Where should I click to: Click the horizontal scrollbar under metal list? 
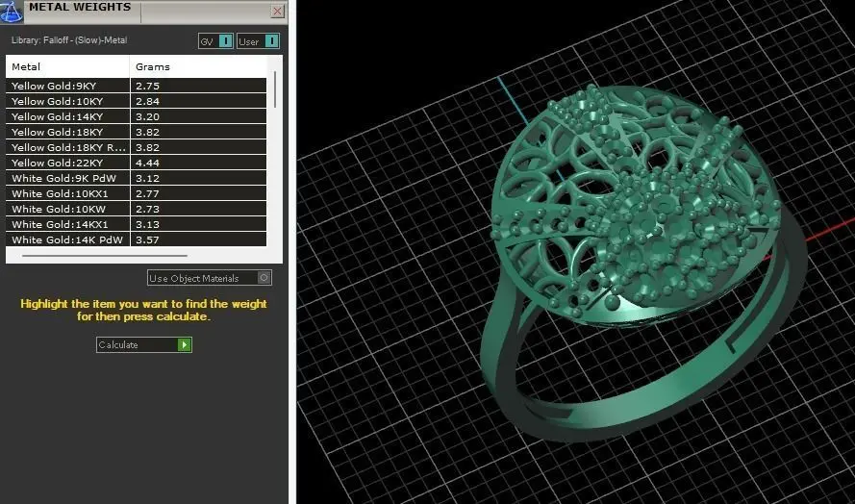tap(105, 255)
